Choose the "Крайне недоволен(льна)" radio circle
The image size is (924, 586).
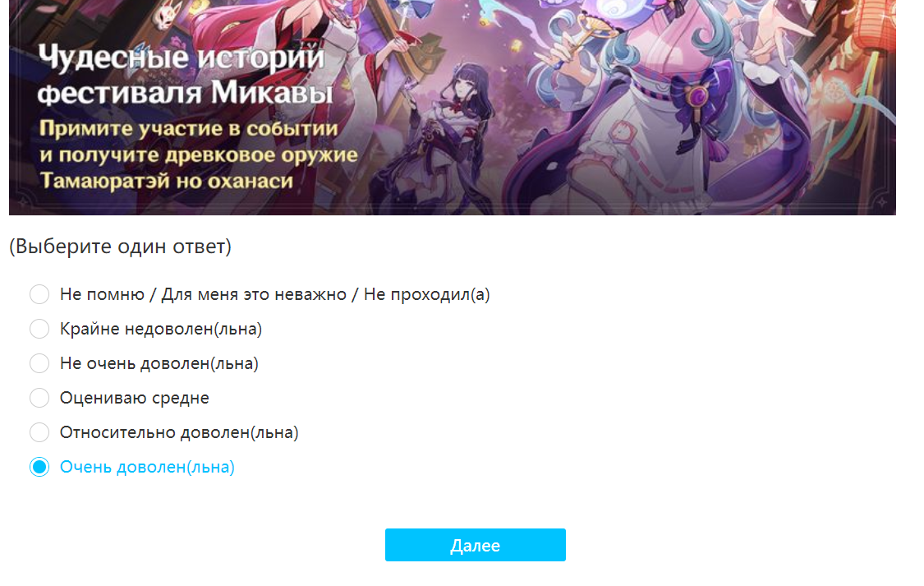coord(39,329)
